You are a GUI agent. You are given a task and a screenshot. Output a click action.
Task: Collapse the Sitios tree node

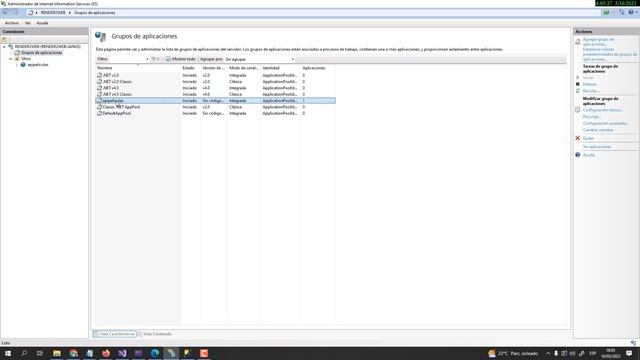pyautogui.click(x=11, y=59)
